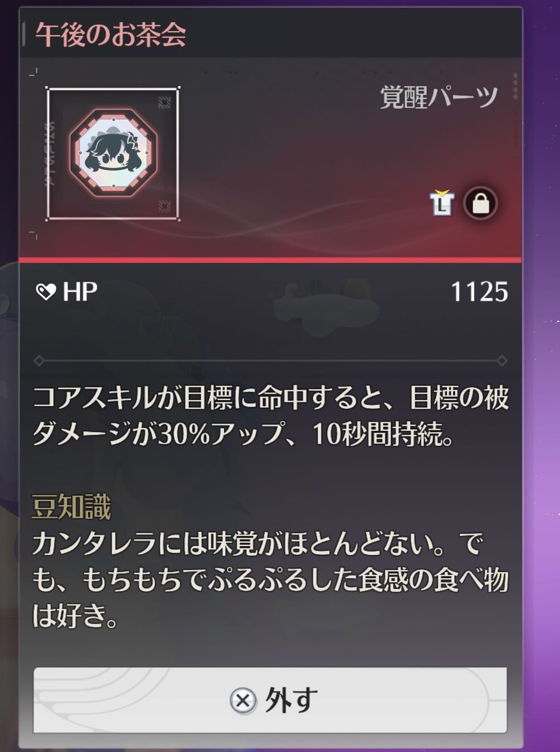560x752 pixels.
Task: Click the octagonal red frame around the chibi
Action: 113,153
